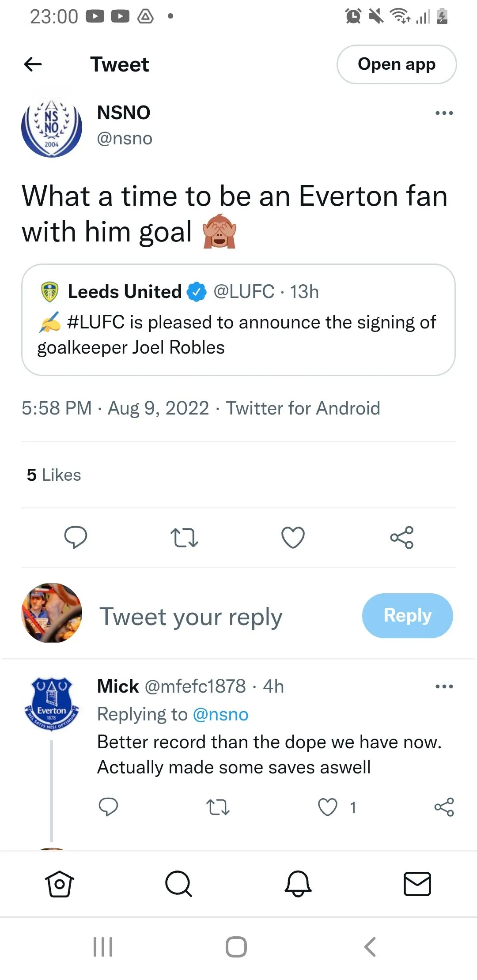Retweet the main NSNO tweet
Screen dimensions: 477x980
pos(184,537)
